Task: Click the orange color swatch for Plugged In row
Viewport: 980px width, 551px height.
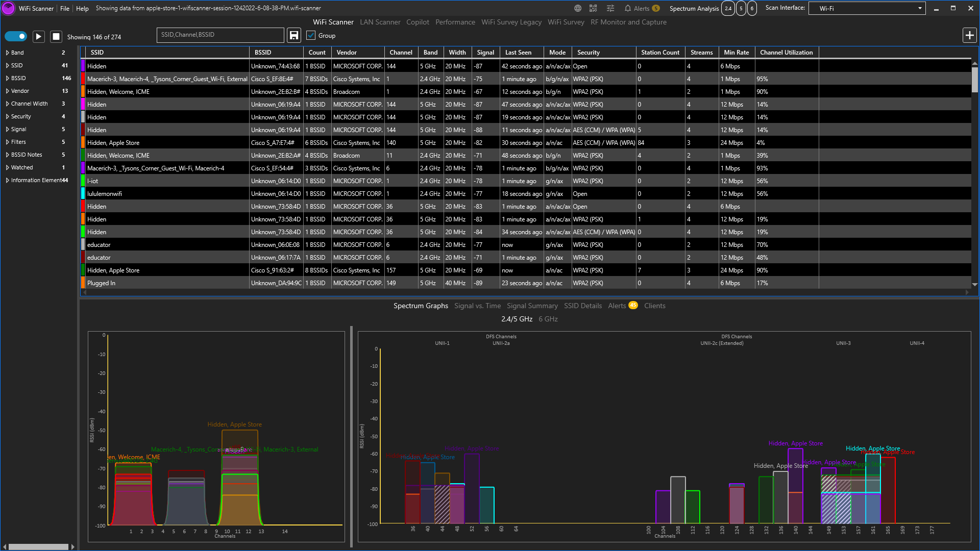Action: point(83,283)
